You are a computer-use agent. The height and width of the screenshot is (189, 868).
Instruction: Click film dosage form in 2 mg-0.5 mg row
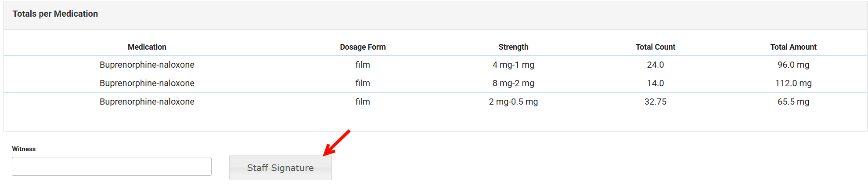point(363,102)
